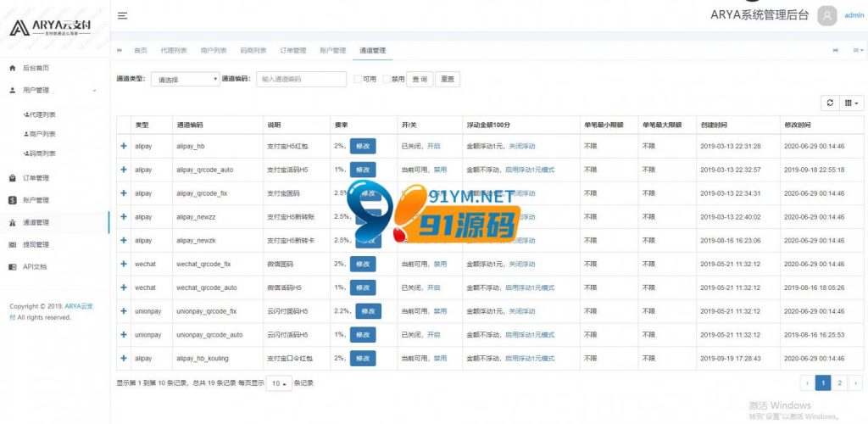The height and width of the screenshot is (424, 868).
Task: Expand row details for wechat_qrcode_auto
Action: (x=124, y=287)
